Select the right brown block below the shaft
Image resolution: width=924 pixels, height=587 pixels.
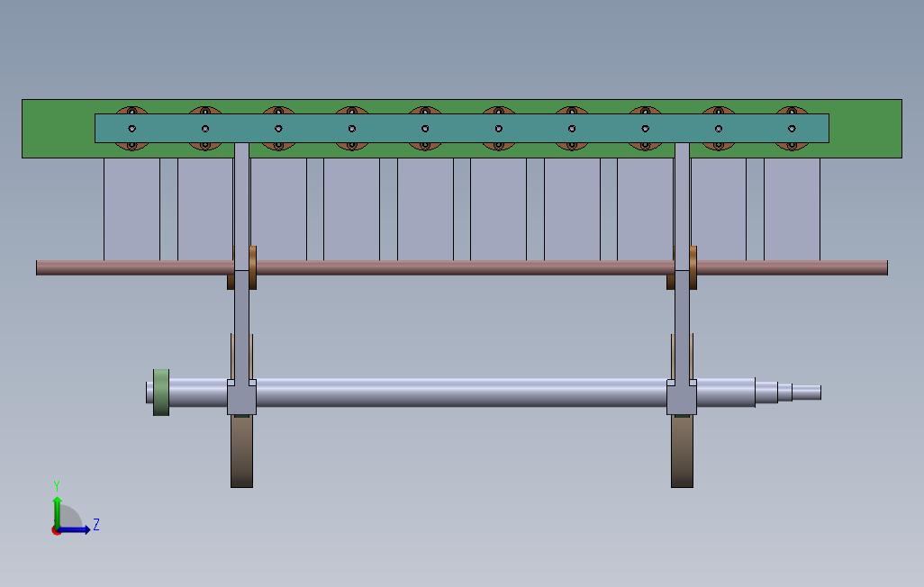(x=682, y=451)
